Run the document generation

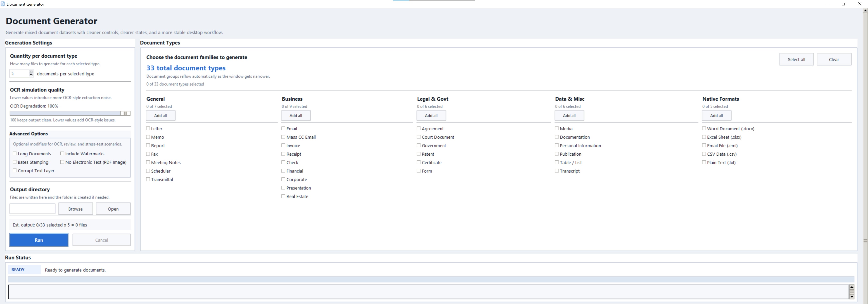point(39,240)
